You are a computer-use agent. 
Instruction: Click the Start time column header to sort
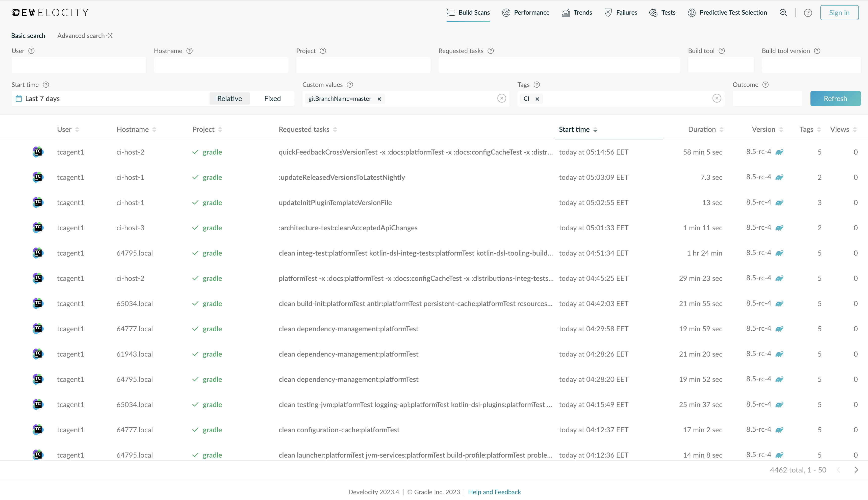(574, 129)
